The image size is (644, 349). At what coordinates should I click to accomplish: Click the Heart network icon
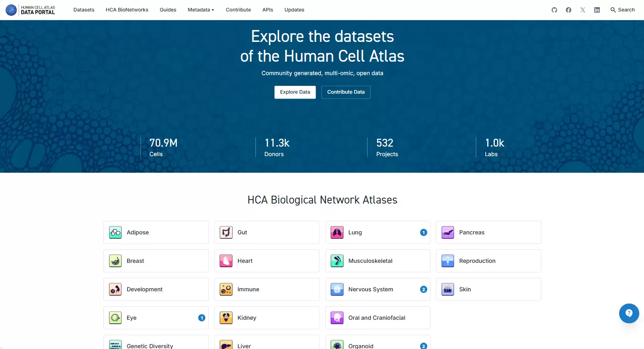point(226,261)
